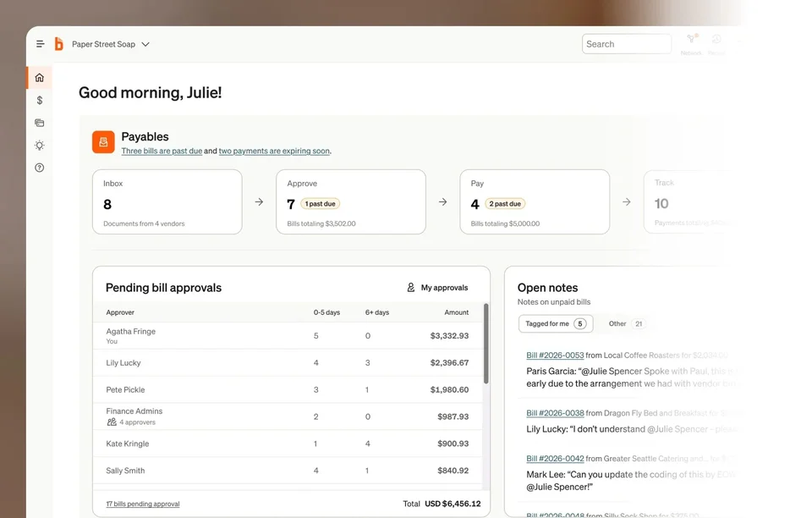The image size is (812, 518).
Task: Switch to the Other notes tab
Action: (626, 323)
